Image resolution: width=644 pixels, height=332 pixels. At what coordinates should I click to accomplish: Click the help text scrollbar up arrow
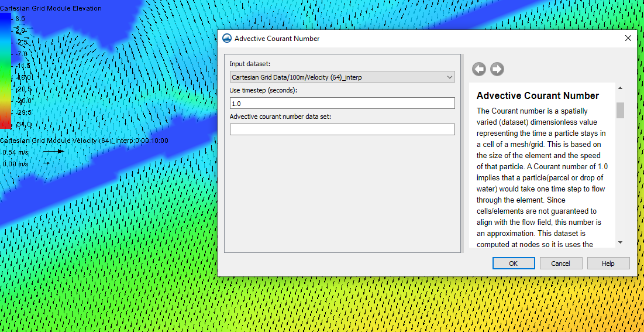point(620,88)
